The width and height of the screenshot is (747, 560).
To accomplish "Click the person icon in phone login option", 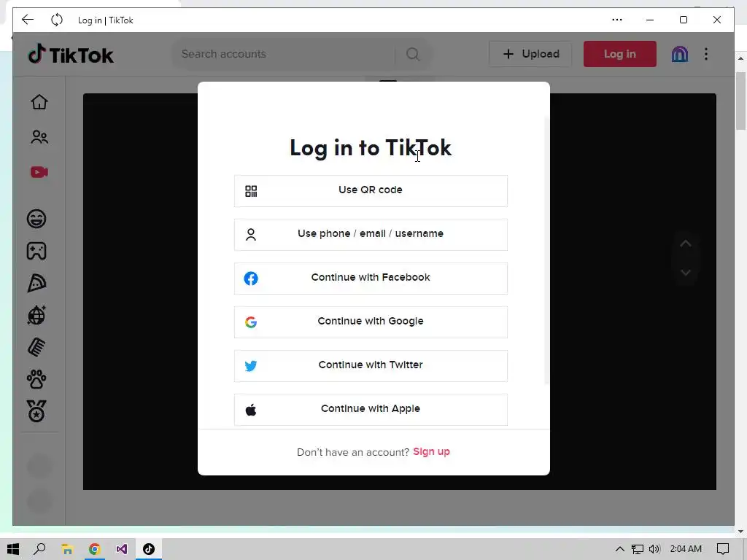I will pyautogui.click(x=251, y=235).
